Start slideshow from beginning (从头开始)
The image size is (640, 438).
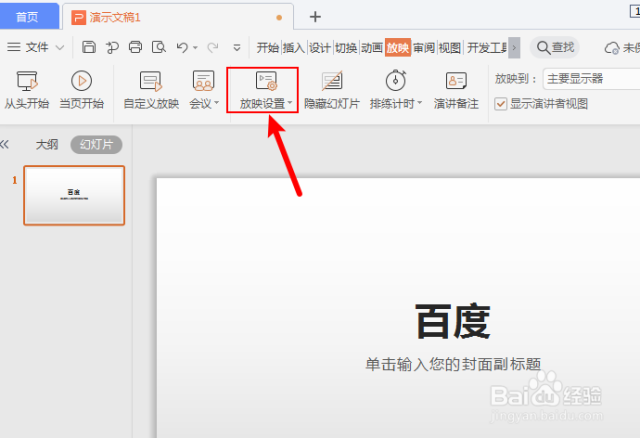[x=27, y=90]
